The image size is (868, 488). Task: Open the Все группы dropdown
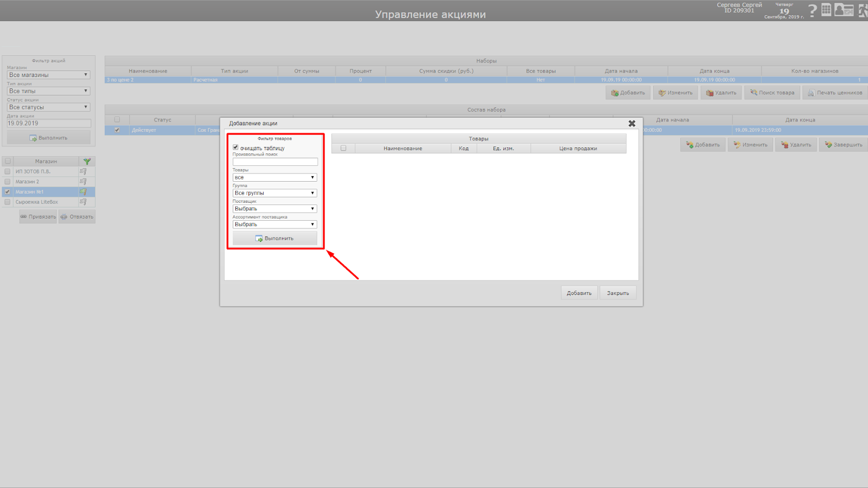(275, 193)
